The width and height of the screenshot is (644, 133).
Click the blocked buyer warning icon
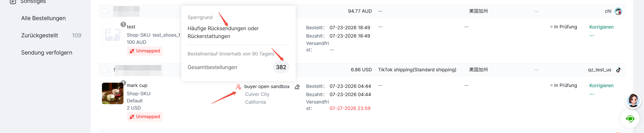pyautogui.click(x=238, y=87)
